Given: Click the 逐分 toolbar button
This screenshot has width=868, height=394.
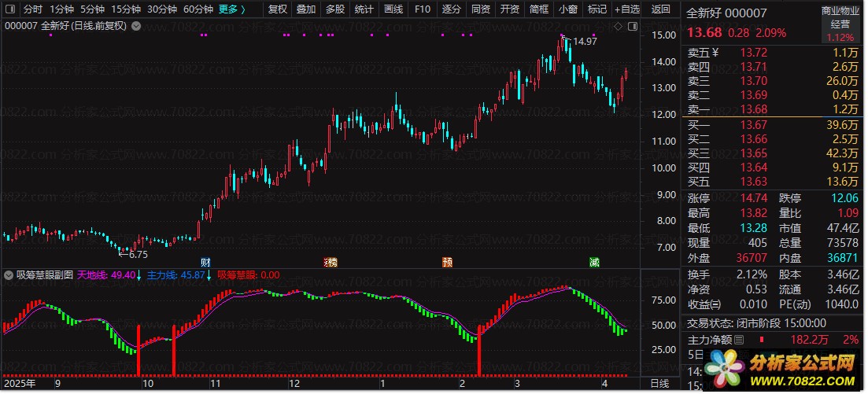Looking at the screenshot, I should [x=451, y=9].
